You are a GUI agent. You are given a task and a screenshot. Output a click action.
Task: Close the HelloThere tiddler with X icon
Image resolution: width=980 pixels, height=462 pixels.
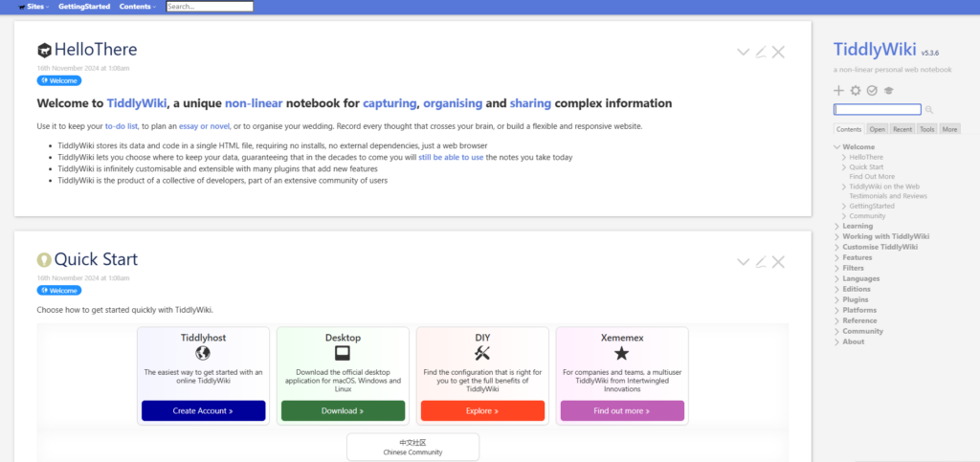[x=778, y=52]
